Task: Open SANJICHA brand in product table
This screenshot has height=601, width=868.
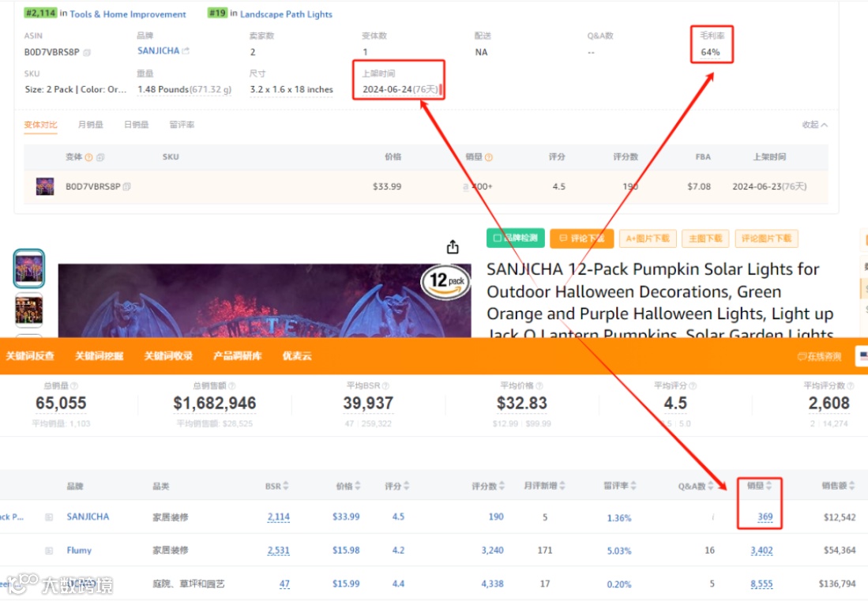Action: 88,516
